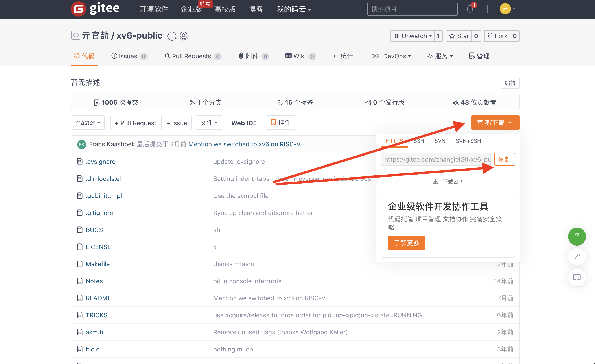Click file icon next to .gitignore

point(80,213)
